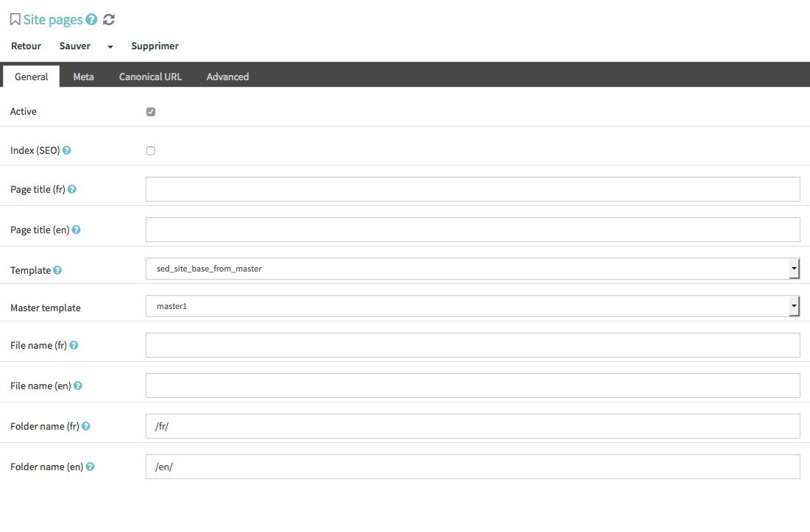The height and width of the screenshot is (532, 810).
Task: Show help for Page title (fr)
Action: [72, 189]
